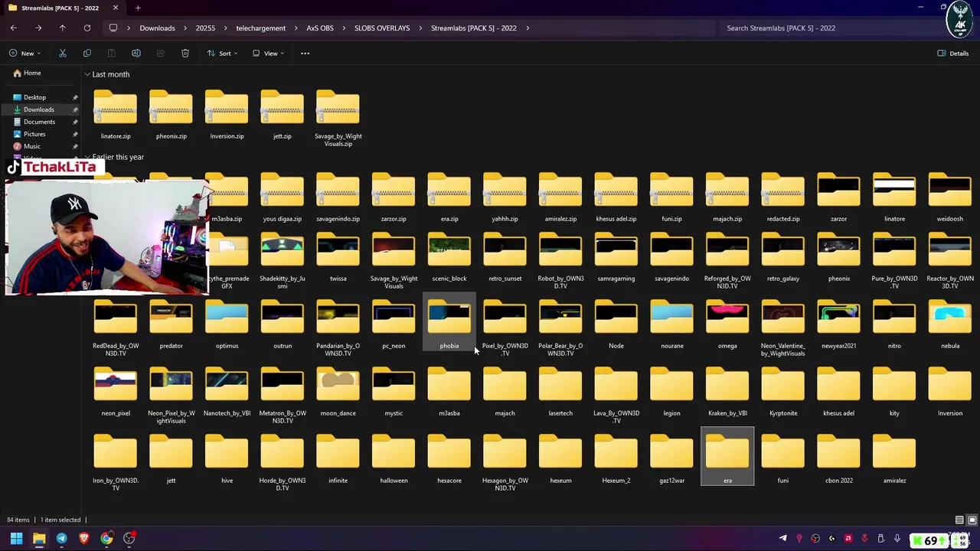Open Documents in the sidebar
This screenshot has width=980, height=551.
coord(39,122)
